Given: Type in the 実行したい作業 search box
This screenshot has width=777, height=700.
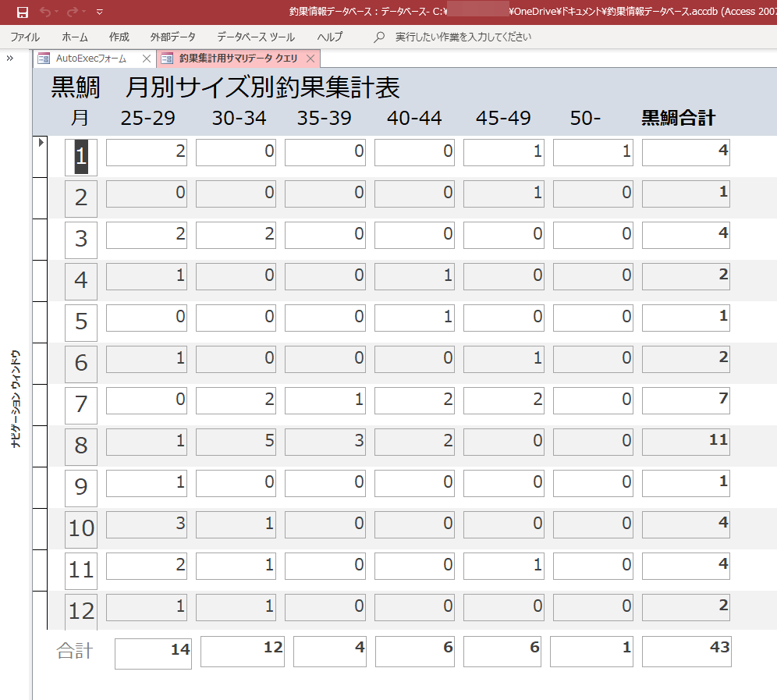Looking at the screenshot, I should (463, 37).
